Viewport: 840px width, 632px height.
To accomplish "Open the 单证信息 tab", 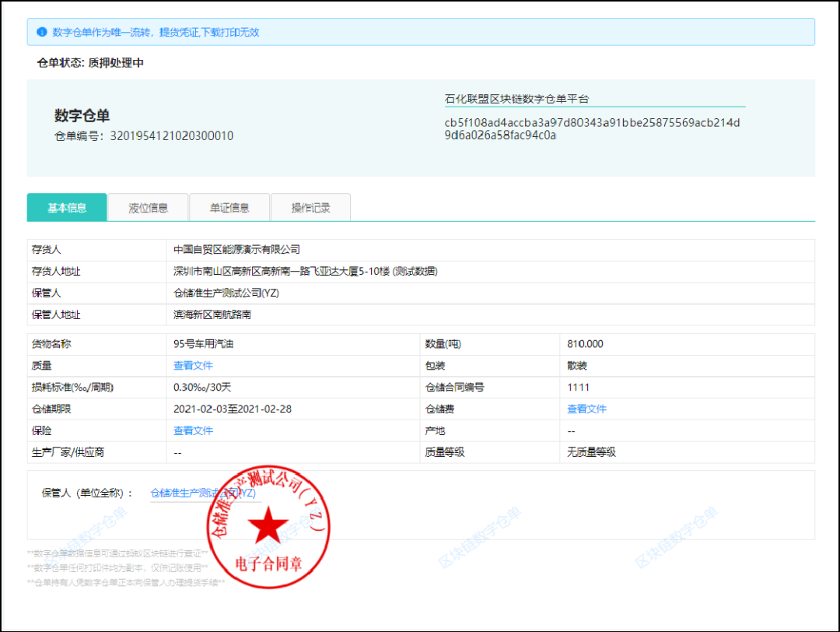I will 229,207.
